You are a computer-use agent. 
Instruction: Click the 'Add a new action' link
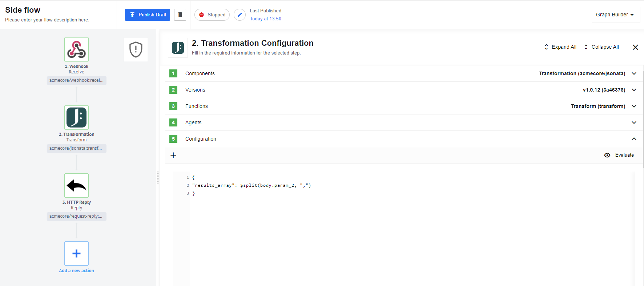[x=76, y=270]
